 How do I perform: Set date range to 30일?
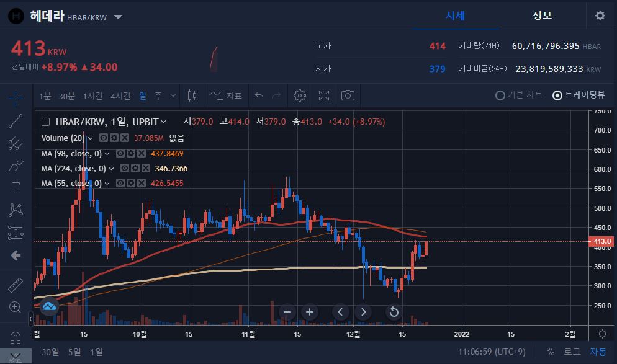click(x=50, y=352)
